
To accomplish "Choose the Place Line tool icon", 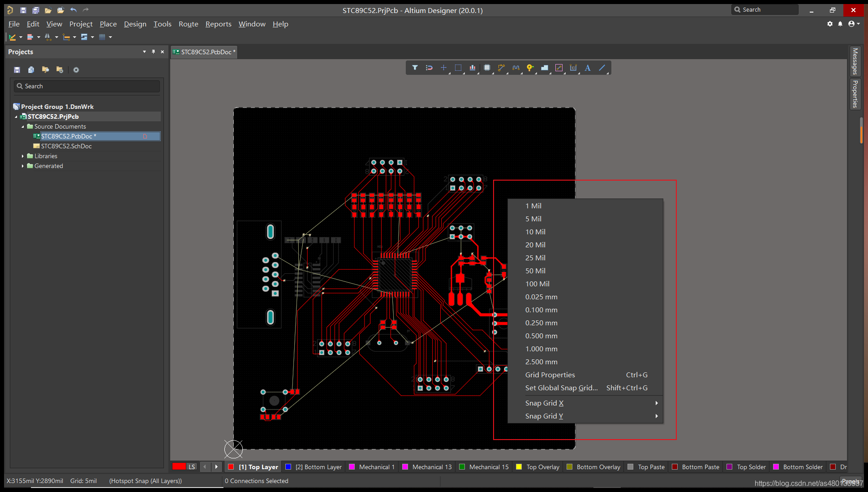I will pyautogui.click(x=602, y=68).
